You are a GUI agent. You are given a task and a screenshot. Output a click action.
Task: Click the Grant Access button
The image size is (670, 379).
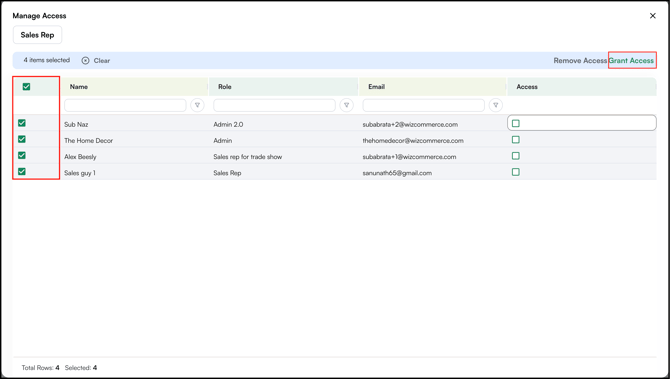[x=632, y=61]
